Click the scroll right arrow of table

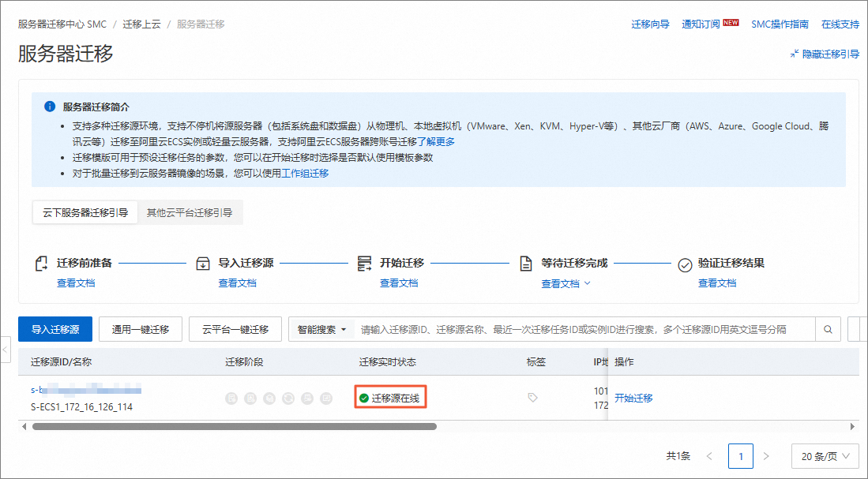click(852, 426)
